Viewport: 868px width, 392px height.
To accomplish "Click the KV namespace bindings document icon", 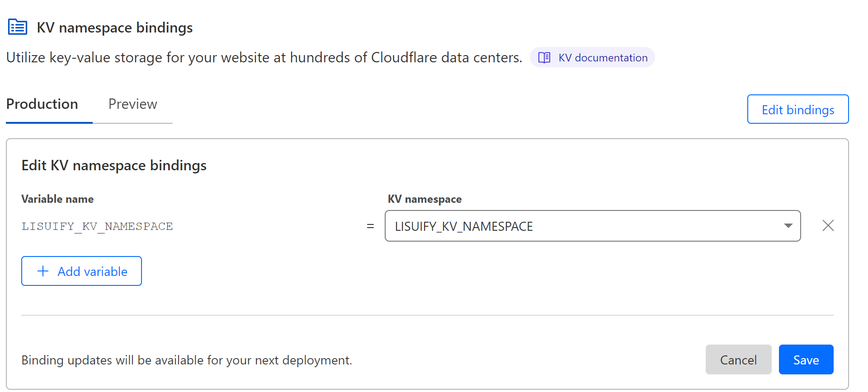I will [x=17, y=27].
